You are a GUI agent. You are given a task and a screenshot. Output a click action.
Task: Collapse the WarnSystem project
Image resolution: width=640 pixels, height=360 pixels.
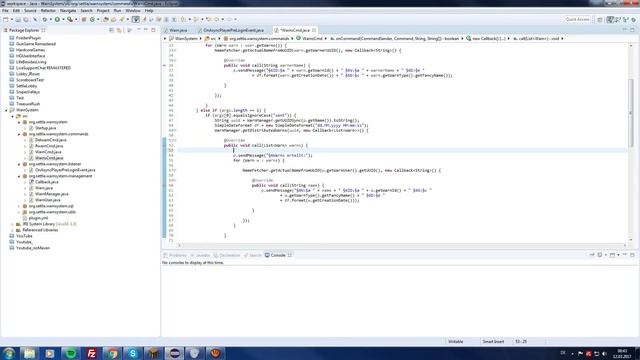tap(6, 110)
